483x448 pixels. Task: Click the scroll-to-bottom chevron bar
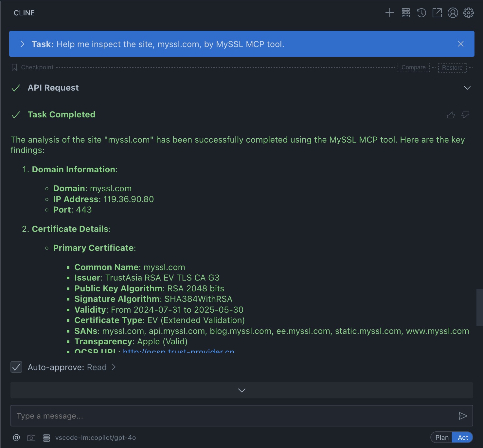click(x=242, y=390)
